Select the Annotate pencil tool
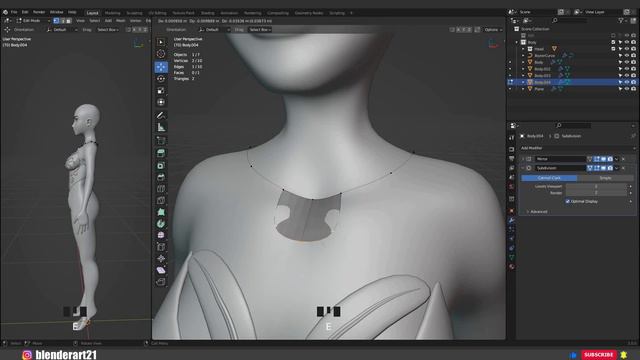This screenshot has width=640, height=360. 161,116
